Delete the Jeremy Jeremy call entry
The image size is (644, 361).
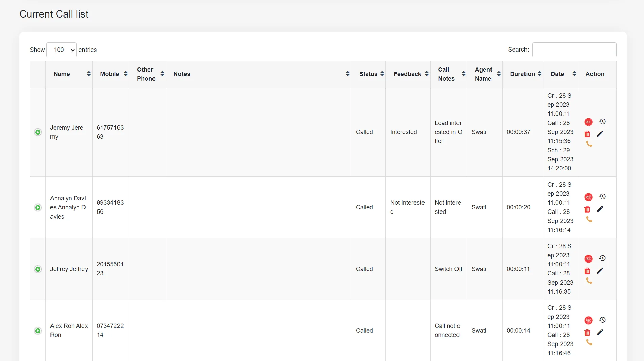(x=587, y=134)
